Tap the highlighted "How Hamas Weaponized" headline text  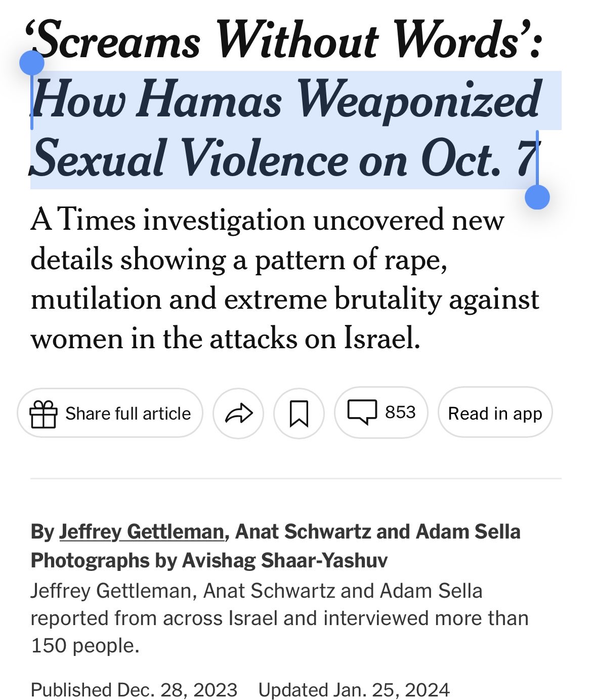tap(287, 100)
